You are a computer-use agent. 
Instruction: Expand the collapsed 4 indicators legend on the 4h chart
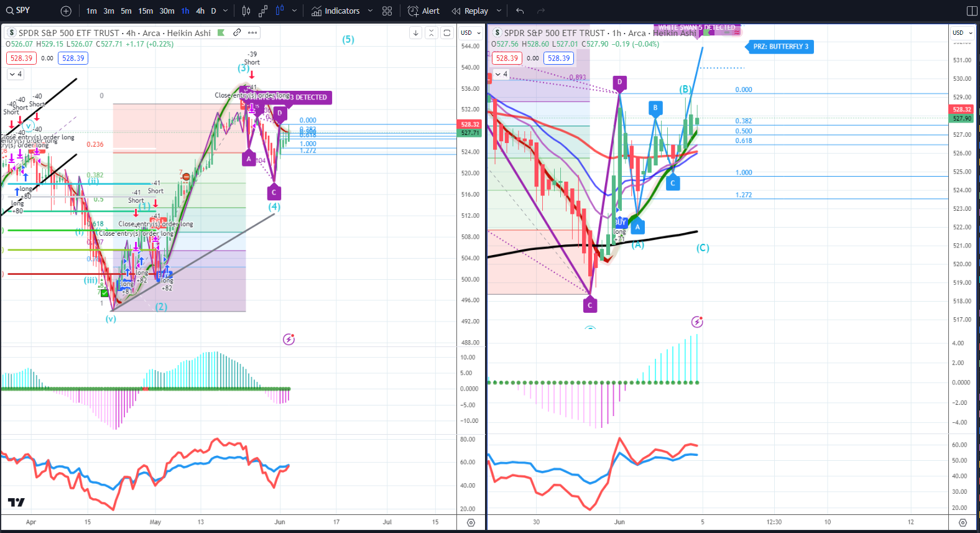click(x=16, y=74)
